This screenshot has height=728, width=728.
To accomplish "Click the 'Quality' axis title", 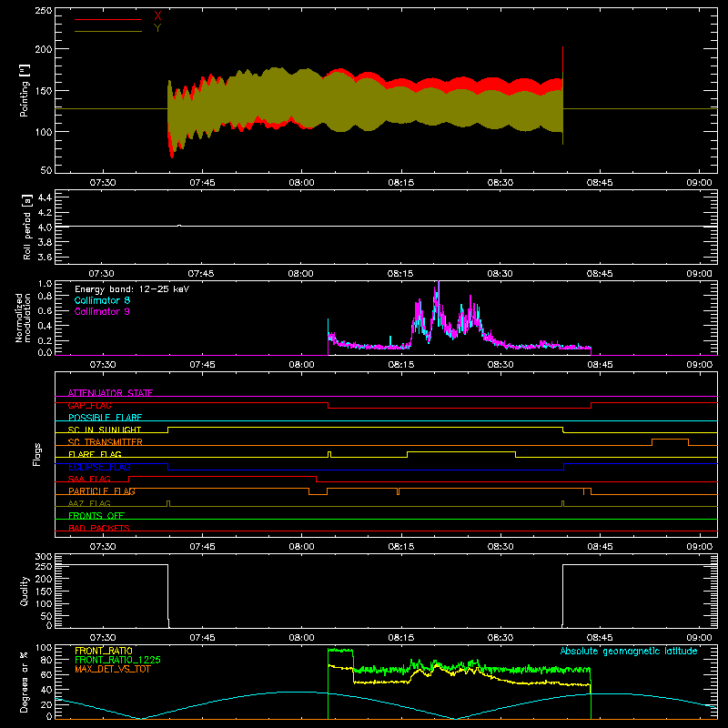I will pyautogui.click(x=25, y=591).
